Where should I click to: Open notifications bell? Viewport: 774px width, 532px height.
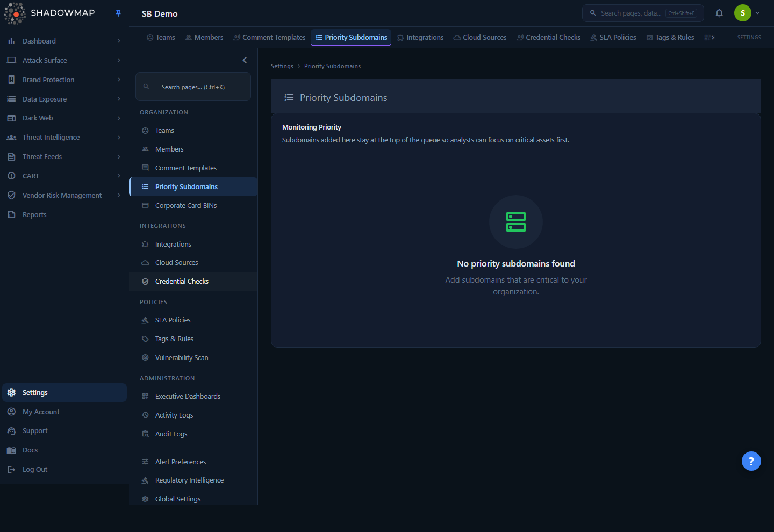[x=719, y=13]
